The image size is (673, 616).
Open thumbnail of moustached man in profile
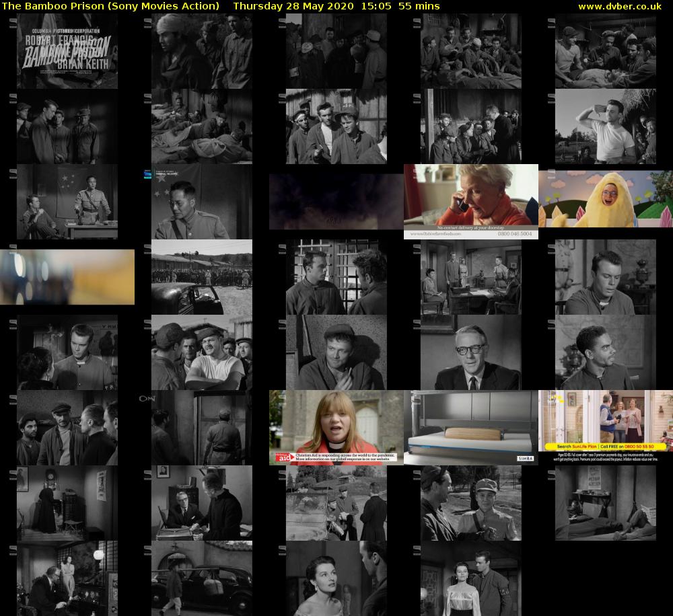pos(605,352)
